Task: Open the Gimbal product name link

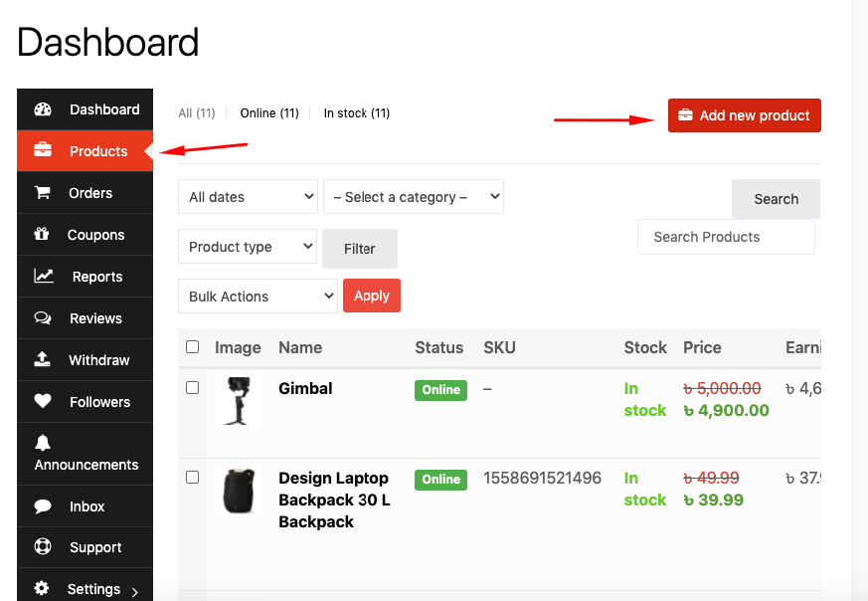Action: (x=305, y=388)
